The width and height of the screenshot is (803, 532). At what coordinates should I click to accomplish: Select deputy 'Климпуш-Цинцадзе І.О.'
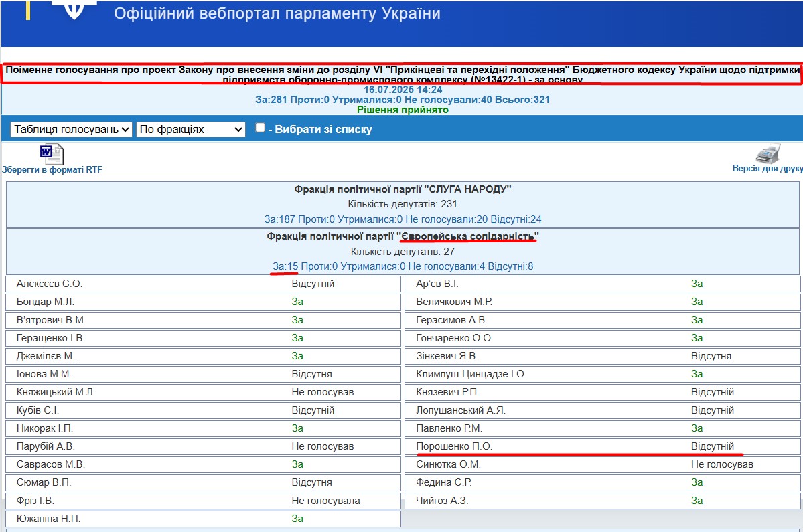(x=471, y=375)
